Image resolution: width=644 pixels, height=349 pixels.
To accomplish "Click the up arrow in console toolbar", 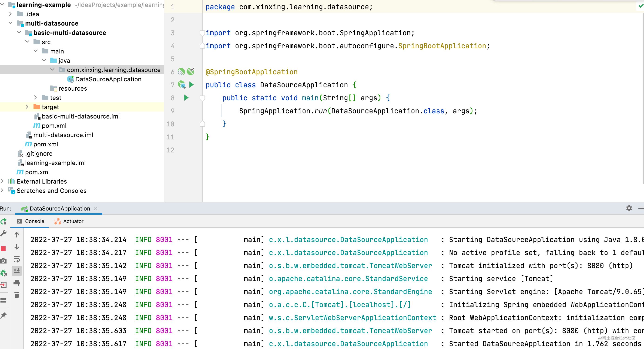I will click(17, 235).
